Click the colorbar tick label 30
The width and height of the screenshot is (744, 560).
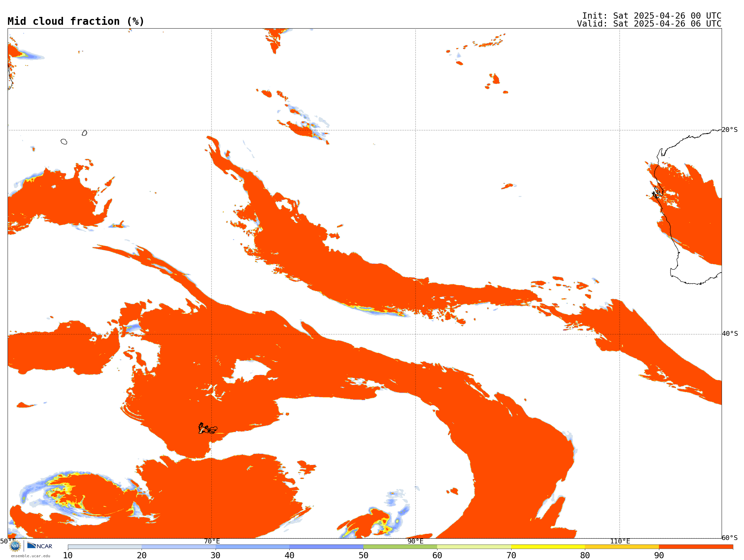[x=216, y=556]
